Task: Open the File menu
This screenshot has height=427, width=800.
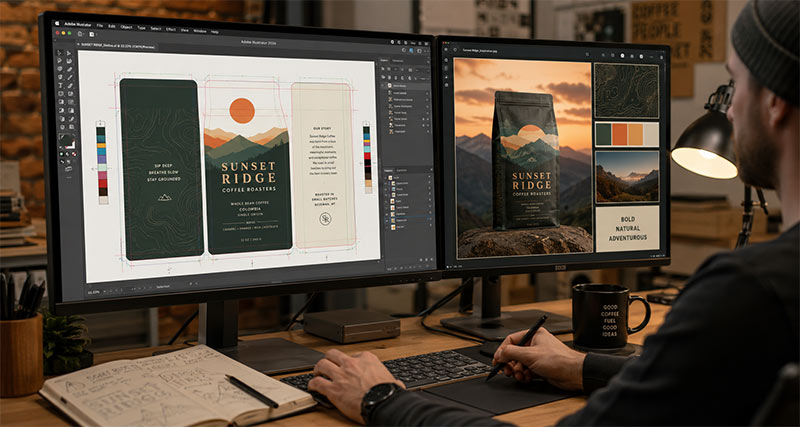Action: pyautogui.click(x=99, y=26)
